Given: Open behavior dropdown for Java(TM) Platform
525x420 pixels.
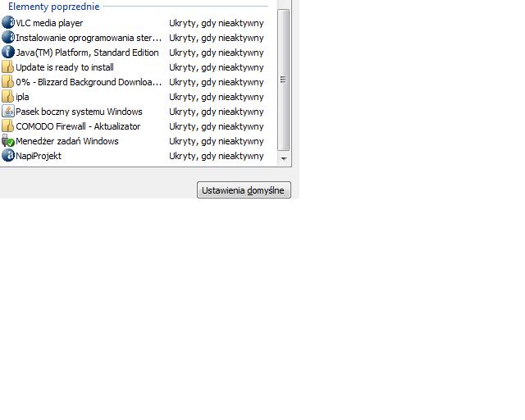Looking at the screenshot, I should 217,52.
